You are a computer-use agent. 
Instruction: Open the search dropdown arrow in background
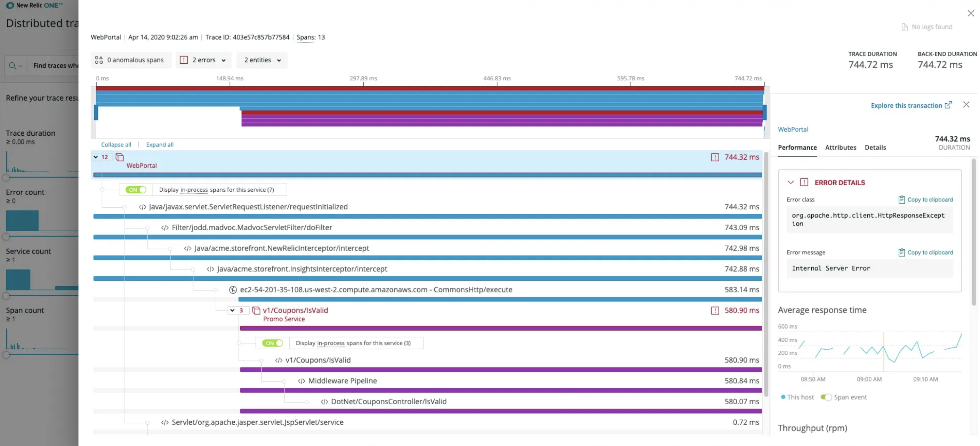point(21,66)
